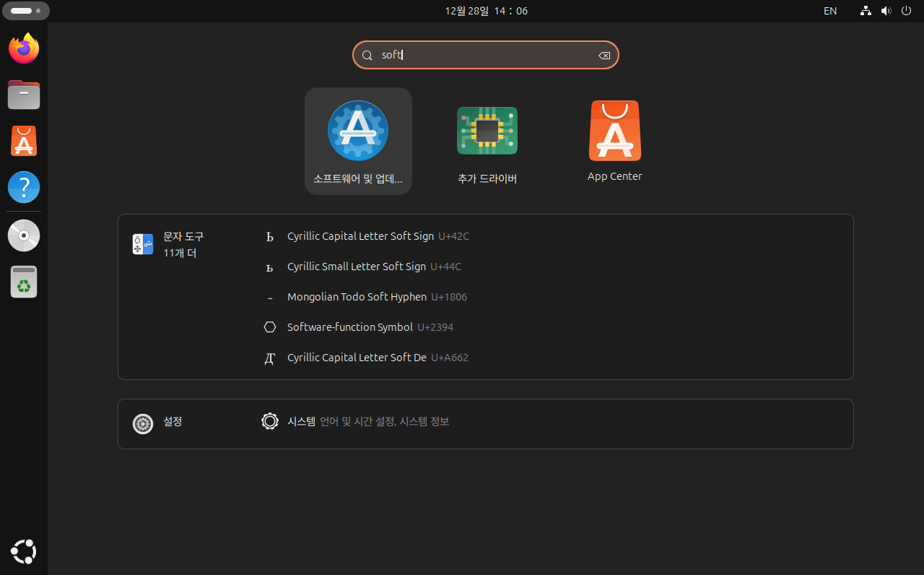Focus the search field containing 'soft'
924x575 pixels.
486,55
